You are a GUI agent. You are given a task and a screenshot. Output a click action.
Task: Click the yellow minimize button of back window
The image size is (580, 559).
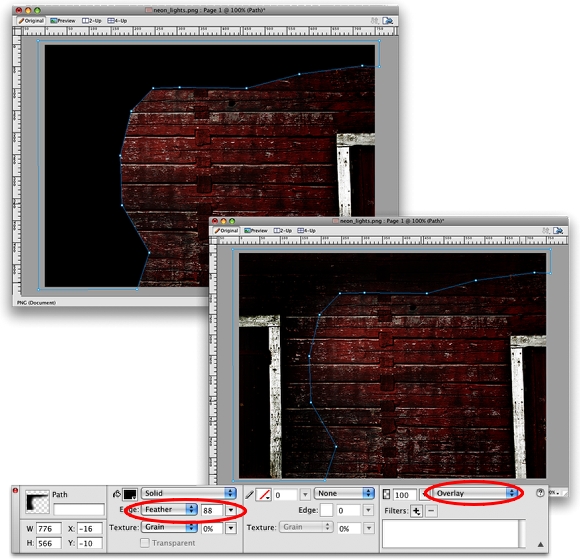click(28, 10)
